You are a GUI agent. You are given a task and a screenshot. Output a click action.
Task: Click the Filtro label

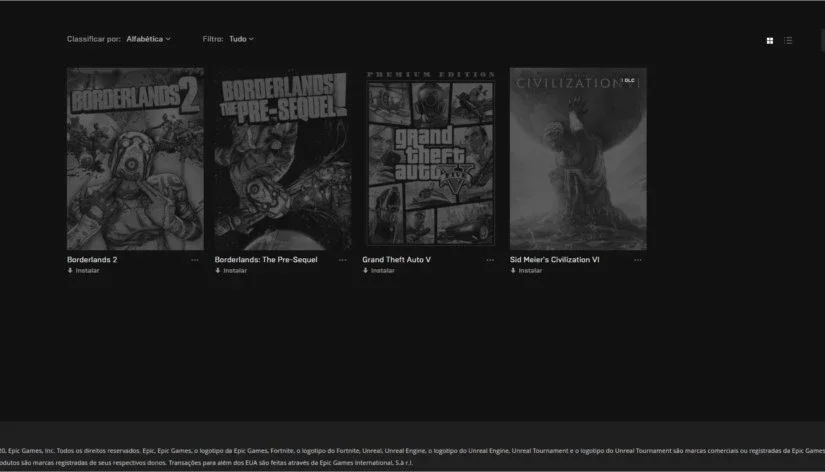tap(213, 39)
